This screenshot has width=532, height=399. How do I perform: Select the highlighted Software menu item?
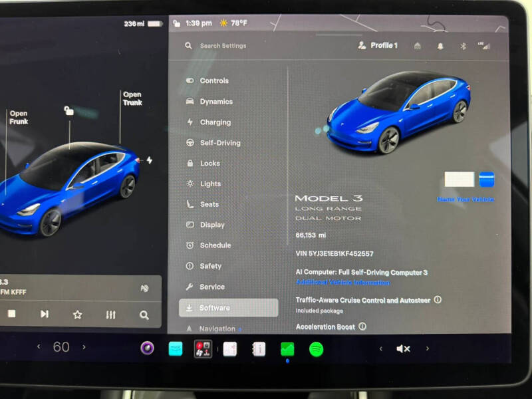(228, 308)
